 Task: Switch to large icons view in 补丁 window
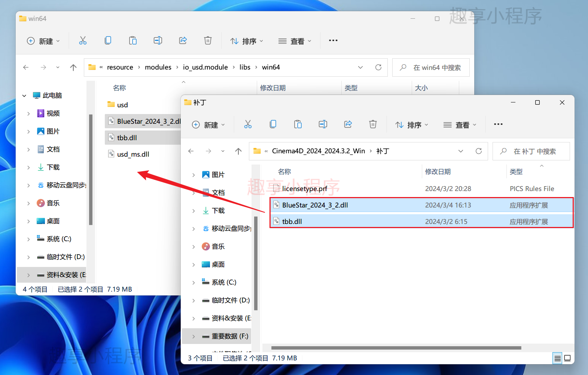[567, 358]
